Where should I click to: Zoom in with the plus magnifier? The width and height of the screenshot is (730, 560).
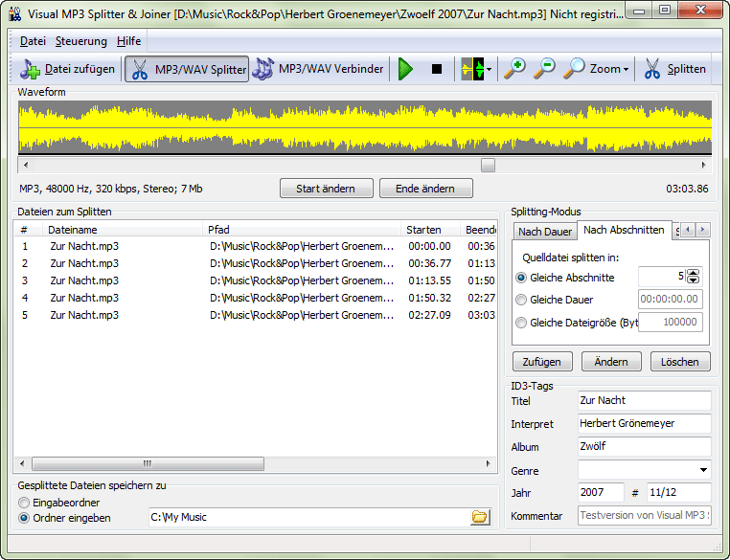point(515,69)
